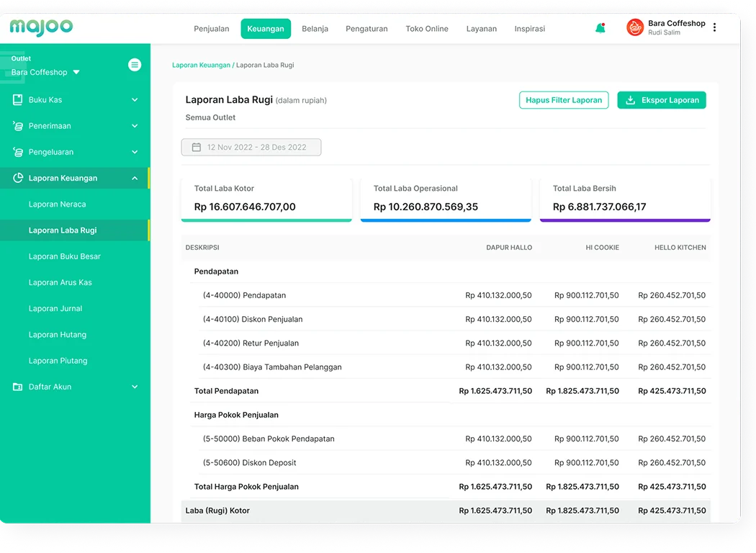Open the three-dot user menu
The width and height of the screenshot is (756, 553).
pos(714,28)
